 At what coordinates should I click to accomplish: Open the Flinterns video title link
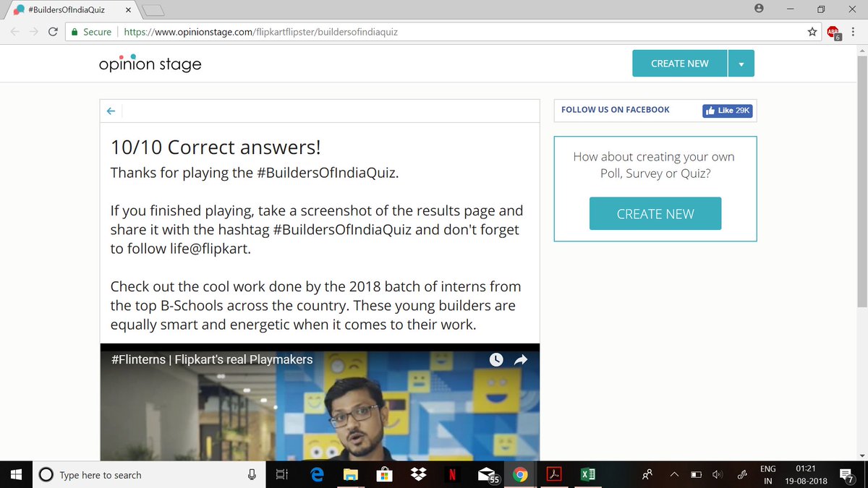point(212,359)
